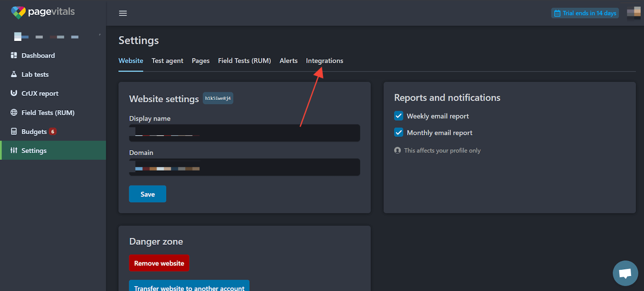Open CrUX report in sidebar
The width and height of the screenshot is (644, 291).
point(53,93)
